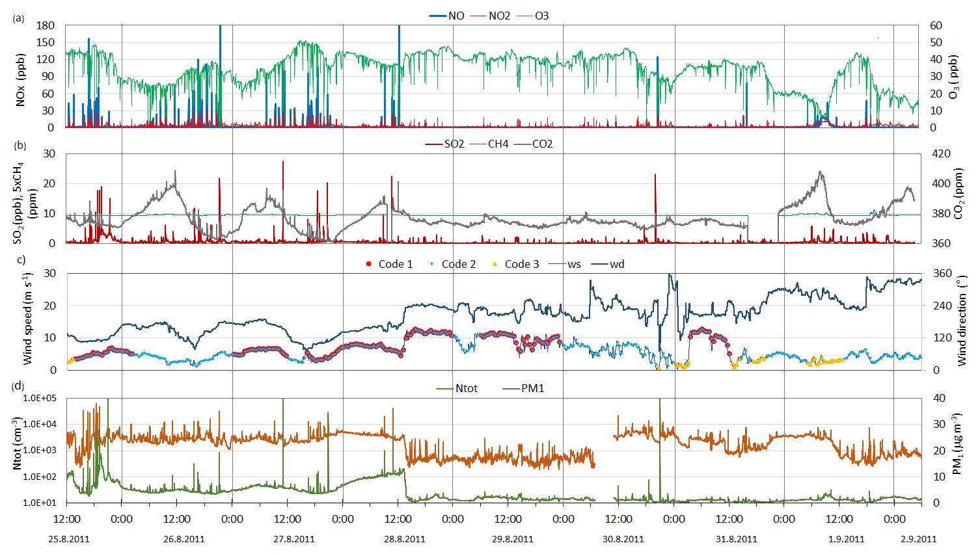The width and height of the screenshot is (980, 554).
Task: Select the wd legend entry
Action: click(616, 264)
